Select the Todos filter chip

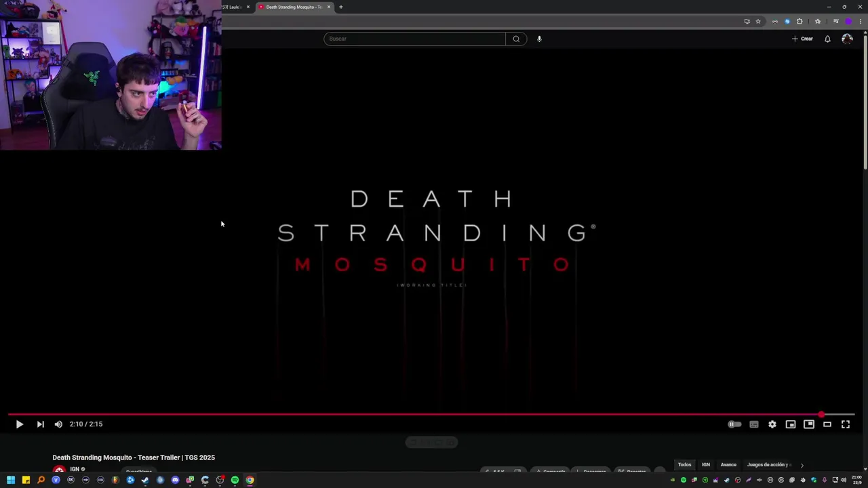tap(685, 465)
